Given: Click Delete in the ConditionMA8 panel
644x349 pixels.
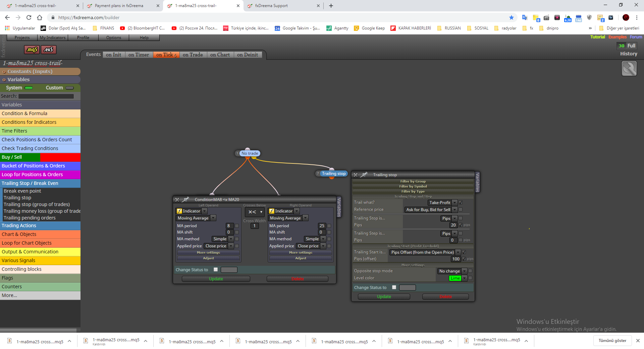Looking at the screenshot, I should click(298, 279).
